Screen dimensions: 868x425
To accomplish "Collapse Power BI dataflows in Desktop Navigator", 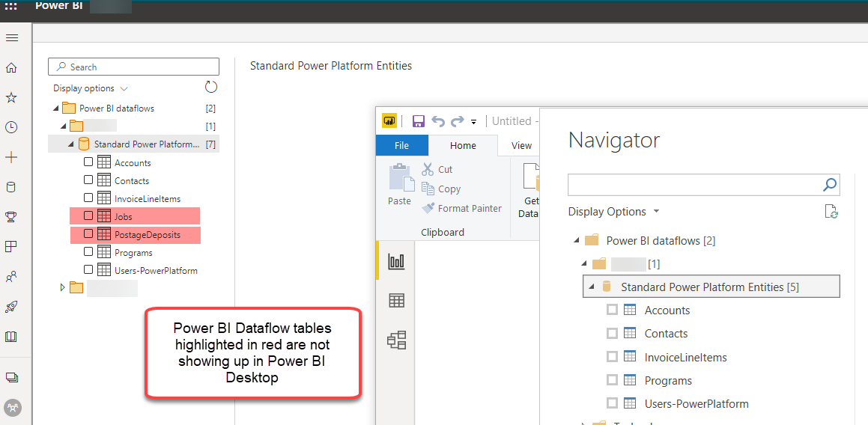I will click(576, 240).
